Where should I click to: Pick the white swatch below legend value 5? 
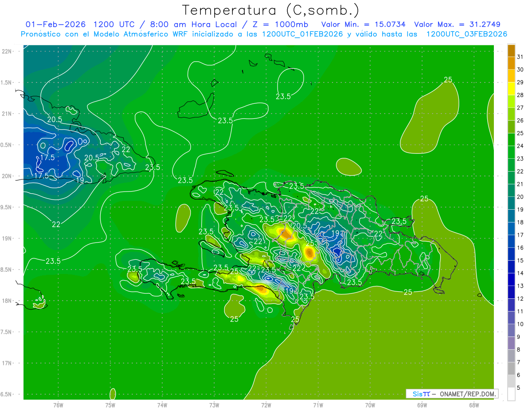pos(511,394)
